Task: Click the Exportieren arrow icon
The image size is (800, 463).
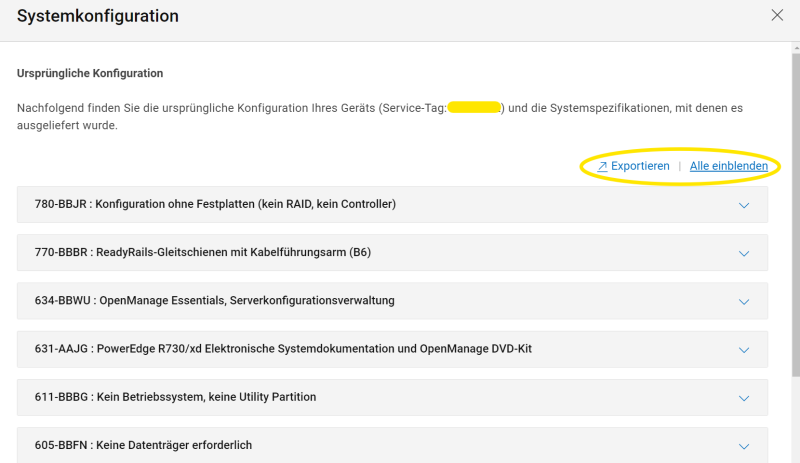Action: (x=603, y=166)
